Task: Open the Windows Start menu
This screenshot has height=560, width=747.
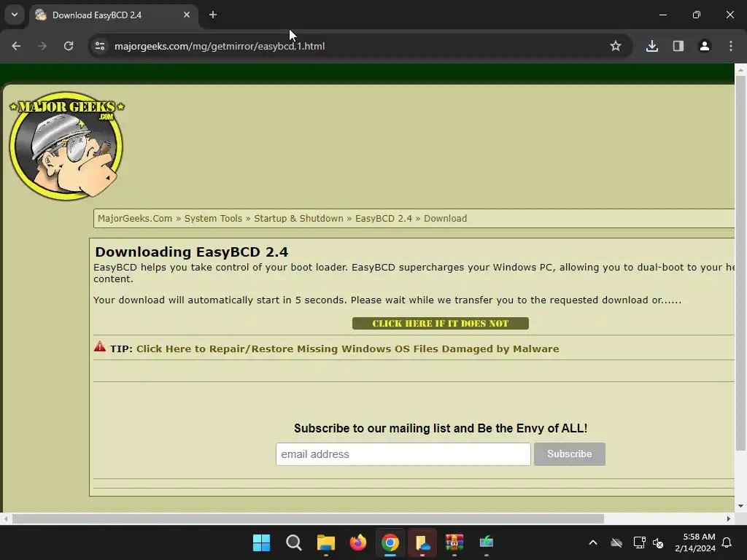Action: (262, 542)
